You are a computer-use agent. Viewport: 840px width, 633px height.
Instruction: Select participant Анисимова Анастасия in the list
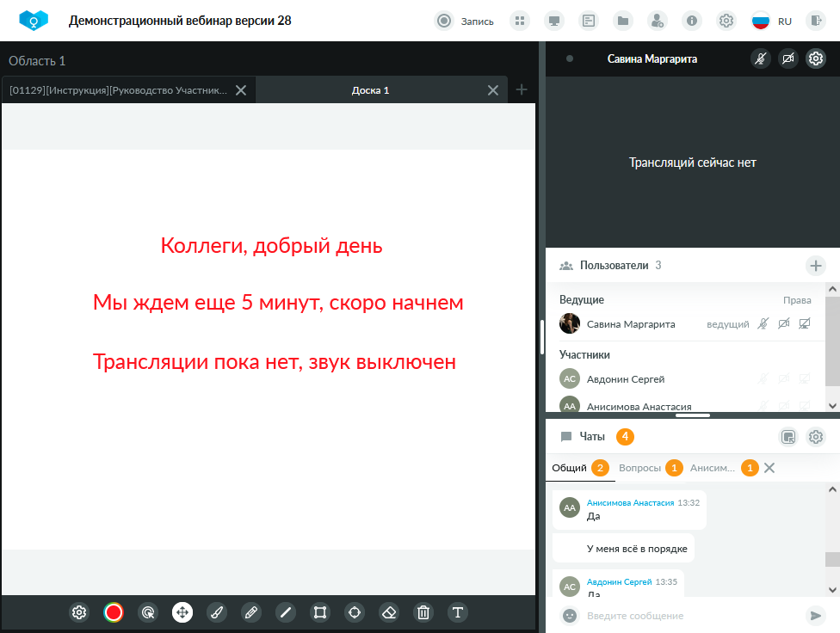pyautogui.click(x=639, y=407)
